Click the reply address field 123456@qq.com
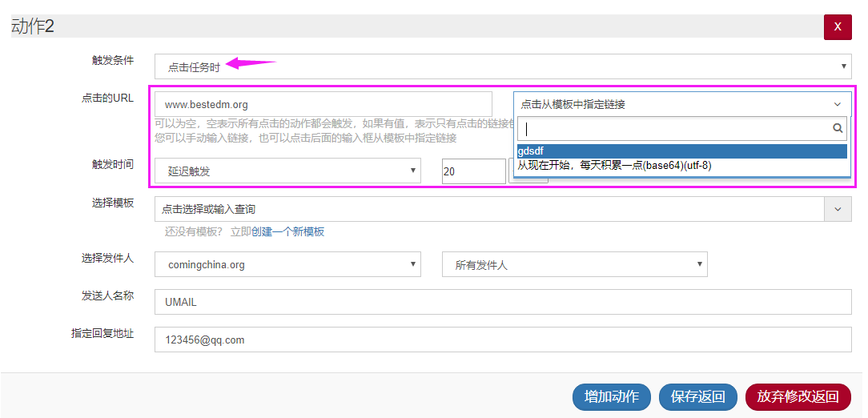Viewport: 868px width, 418px height. click(x=502, y=340)
